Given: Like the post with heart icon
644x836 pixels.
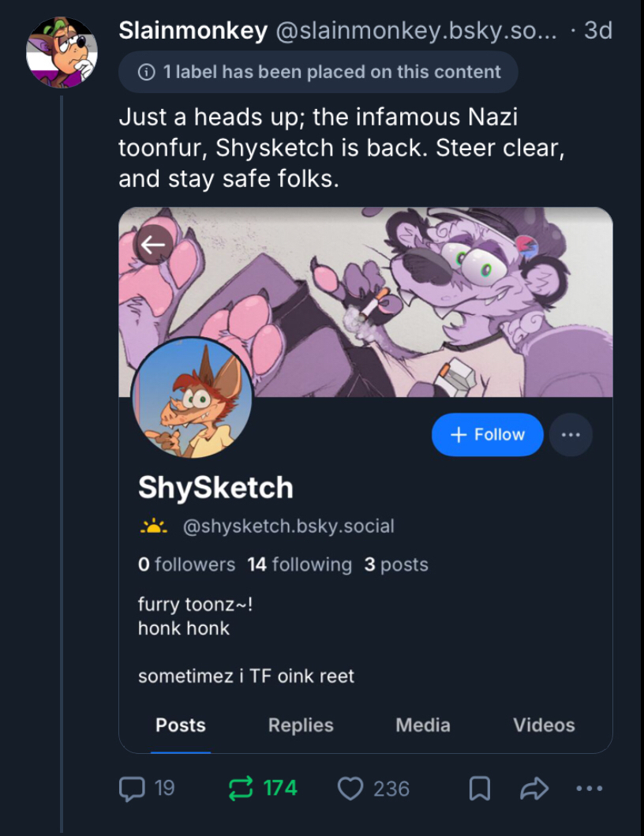Looking at the screenshot, I should (350, 788).
